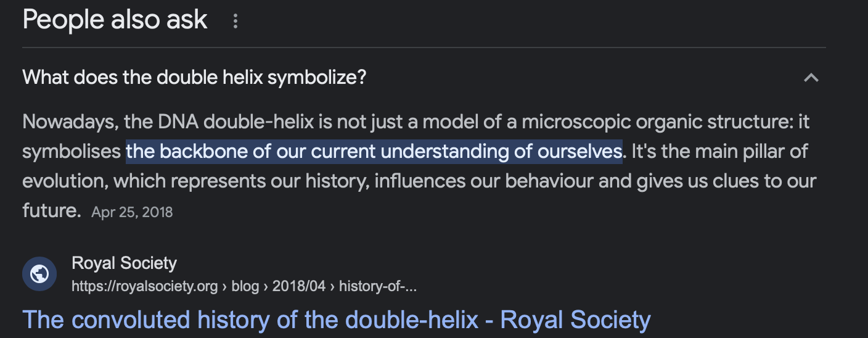Click the "2018/04" breadcrumb segment
Screen dimensions: 868x338
tap(298, 286)
